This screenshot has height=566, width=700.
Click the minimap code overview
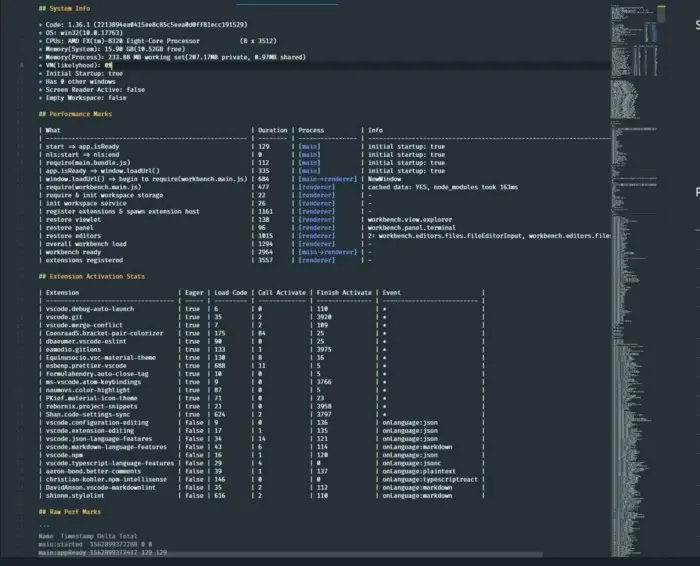coord(634,280)
